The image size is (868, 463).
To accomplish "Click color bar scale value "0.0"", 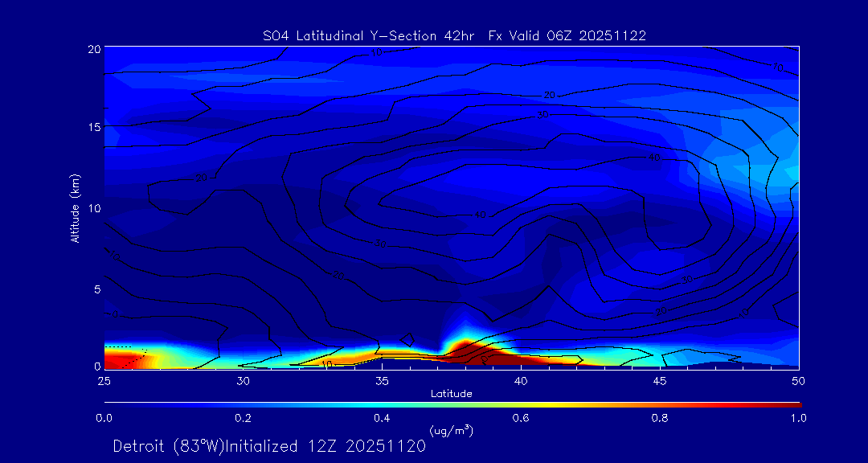I will pos(104,418).
